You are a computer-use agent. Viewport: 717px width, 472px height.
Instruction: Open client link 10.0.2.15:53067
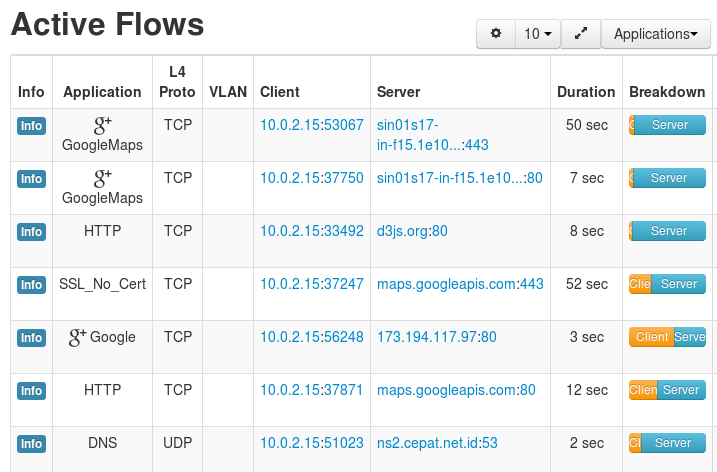[312, 125]
